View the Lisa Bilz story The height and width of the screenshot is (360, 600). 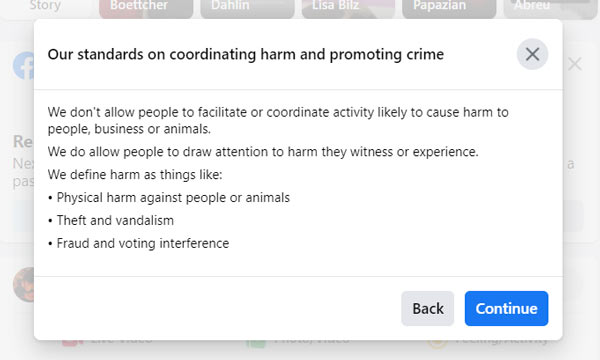point(348,8)
